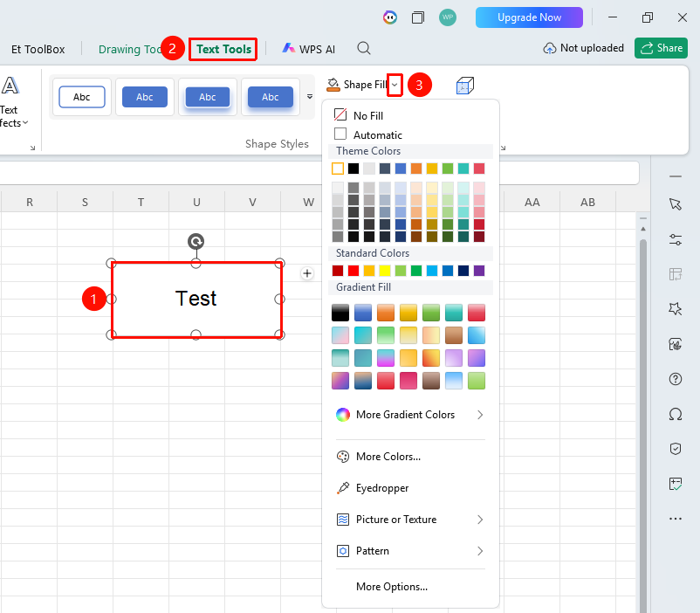
Task: Expand the Shape Fill dropdown arrow
Action: pyautogui.click(x=395, y=85)
